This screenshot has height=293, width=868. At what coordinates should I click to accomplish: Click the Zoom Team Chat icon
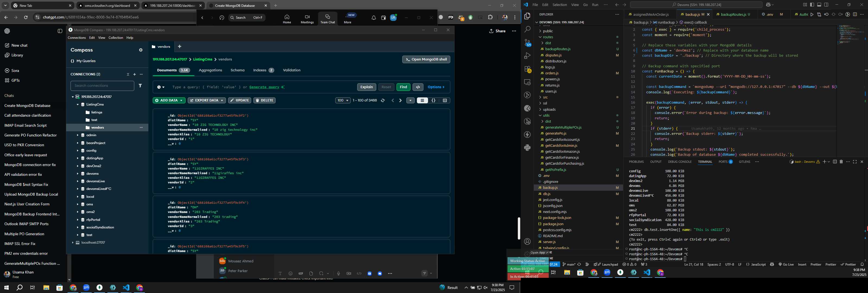(327, 18)
